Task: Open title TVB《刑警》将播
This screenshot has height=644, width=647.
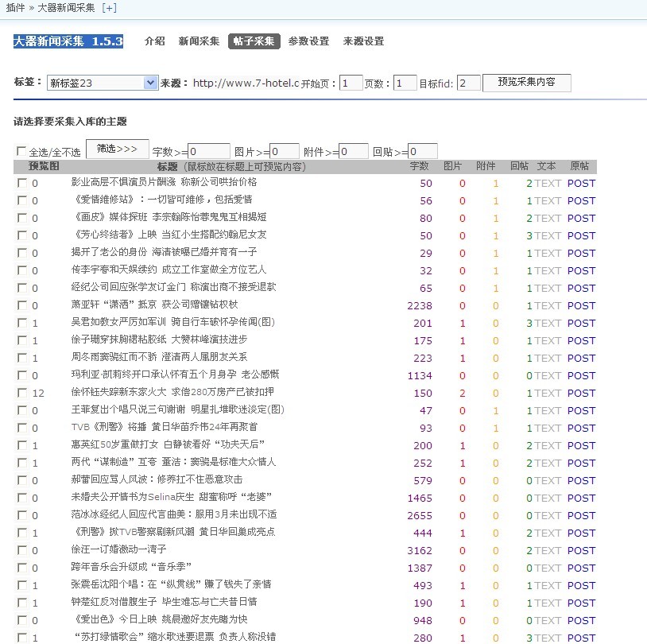Action: (x=165, y=427)
